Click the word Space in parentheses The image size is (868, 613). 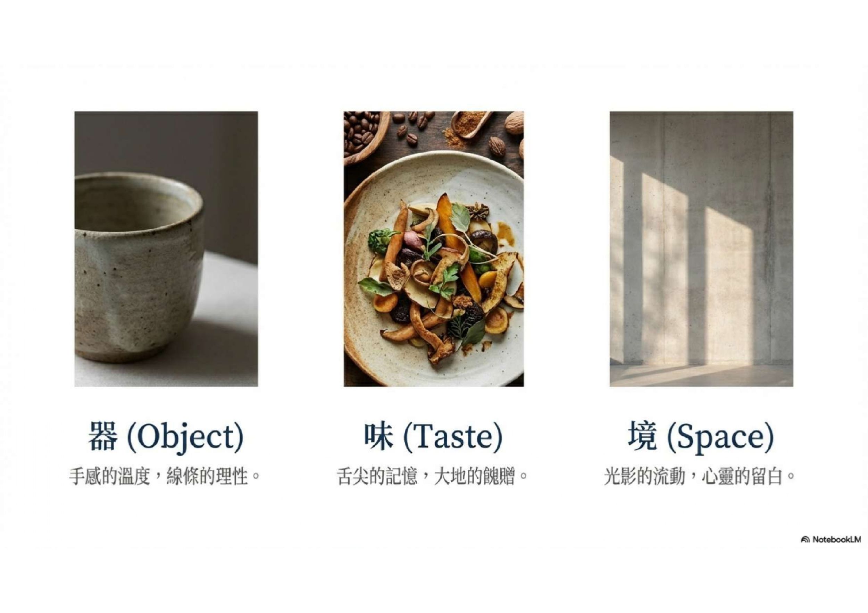coord(720,438)
